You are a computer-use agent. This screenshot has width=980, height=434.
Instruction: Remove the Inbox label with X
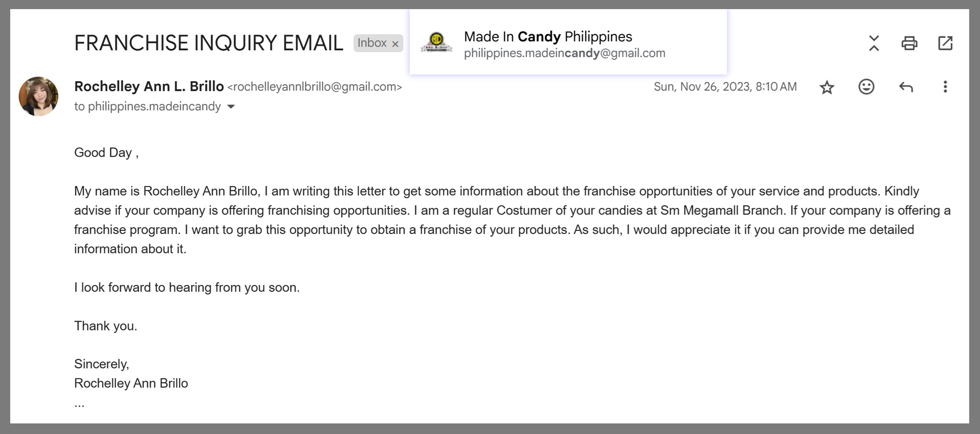[395, 44]
